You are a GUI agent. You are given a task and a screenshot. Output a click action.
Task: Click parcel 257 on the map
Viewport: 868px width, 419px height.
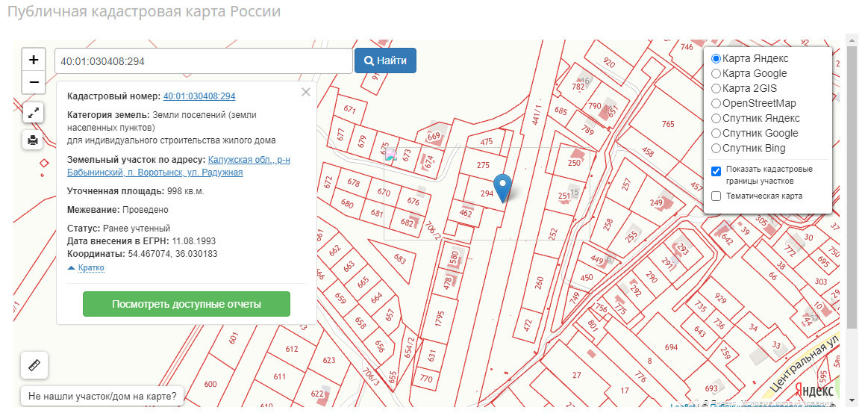click(x=626, y=183)
